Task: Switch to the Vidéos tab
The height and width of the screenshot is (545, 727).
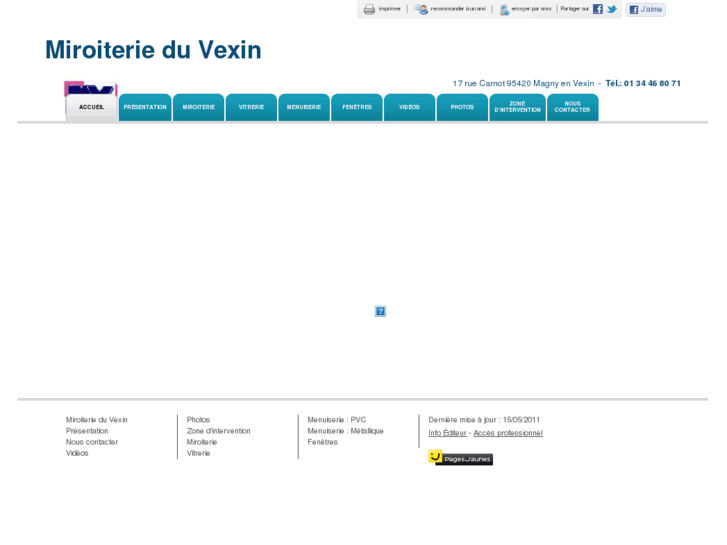Action: [x=409, y=107]
